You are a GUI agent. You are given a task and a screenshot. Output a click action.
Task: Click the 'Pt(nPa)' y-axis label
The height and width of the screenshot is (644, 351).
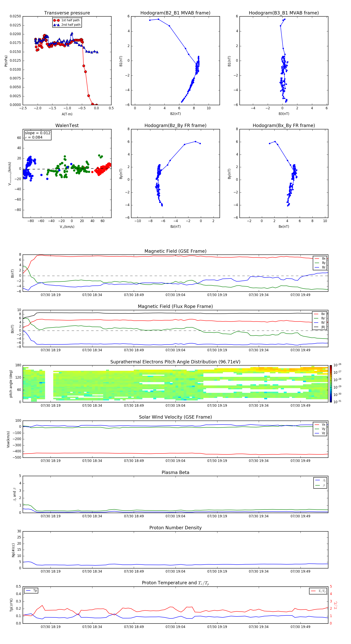(x=6, y=61)
